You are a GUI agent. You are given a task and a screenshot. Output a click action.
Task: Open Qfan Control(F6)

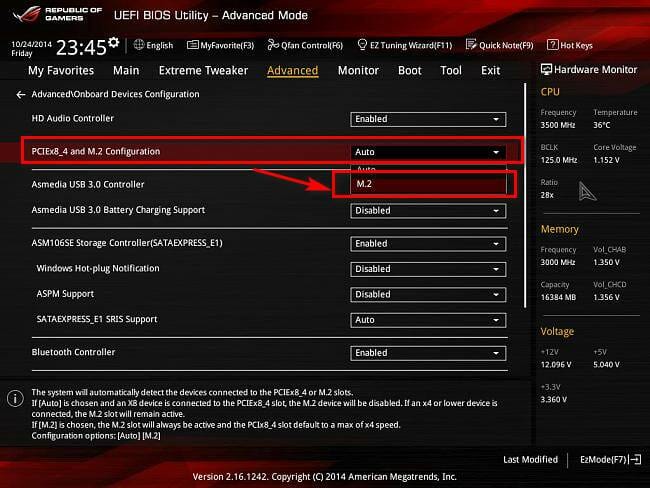coord(305,45)
